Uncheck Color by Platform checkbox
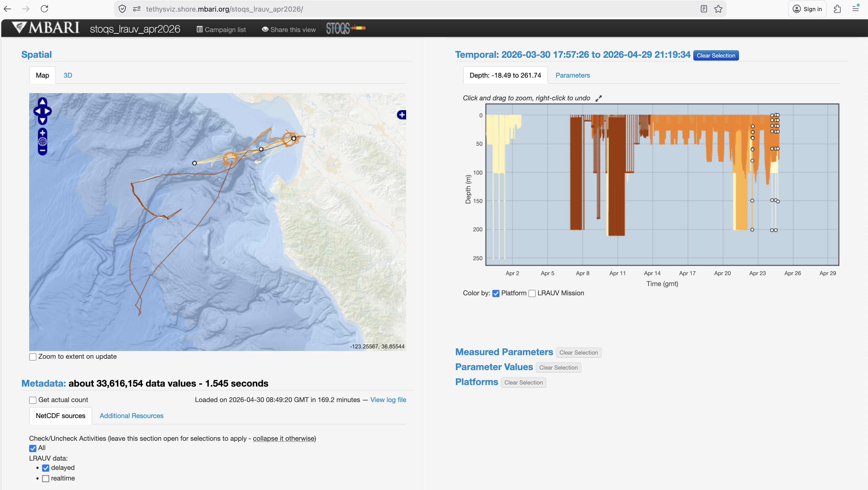Viewport: 868px width, 490px height. tap(496, 293)
